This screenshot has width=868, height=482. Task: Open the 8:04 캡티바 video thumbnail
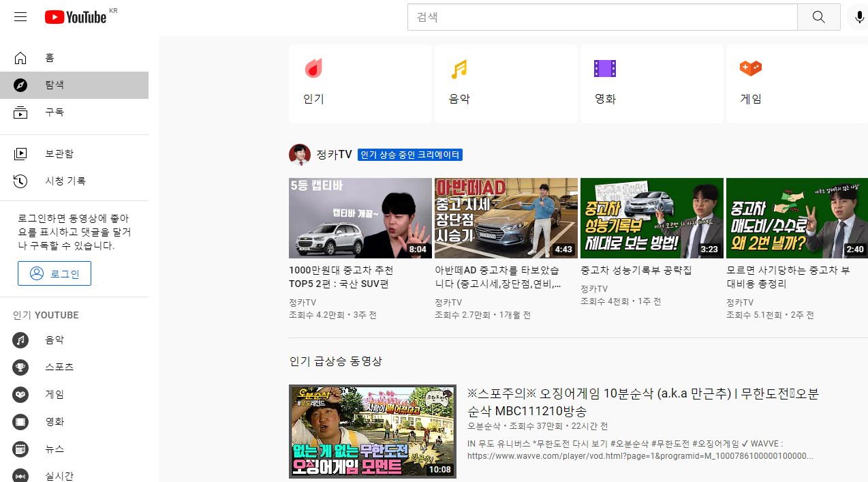tap(360, 218)
